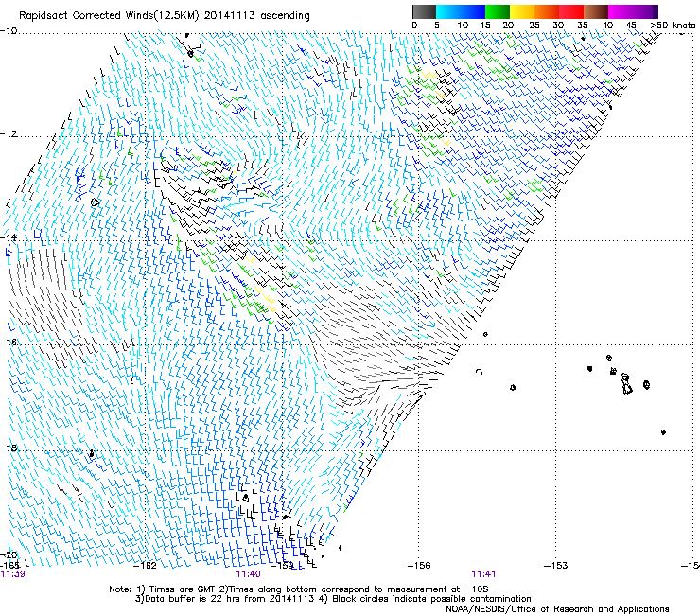Click the note line 'Times are GMT'
Screen dimensions: 700x615
coord(182,589)
